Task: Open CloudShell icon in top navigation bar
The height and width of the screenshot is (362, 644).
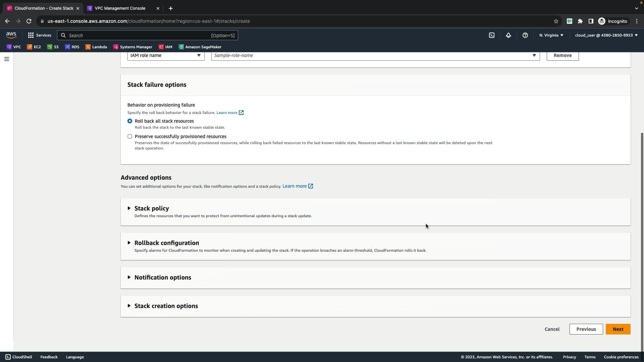Action: click(491, 35)
